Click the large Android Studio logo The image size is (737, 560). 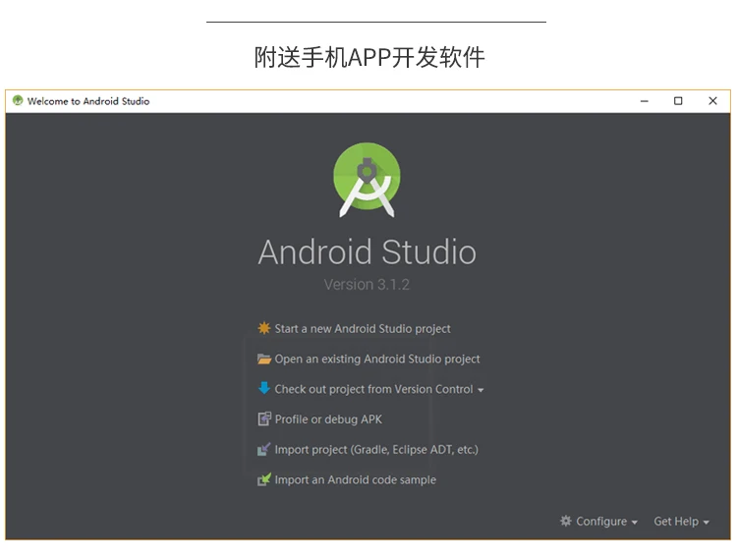367,180
